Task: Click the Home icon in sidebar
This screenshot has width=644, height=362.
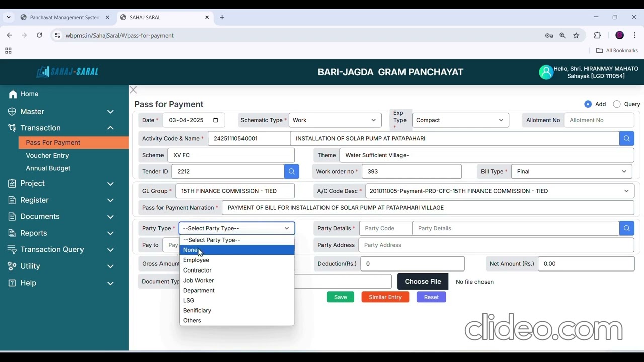Action: (x=13, y=94)
